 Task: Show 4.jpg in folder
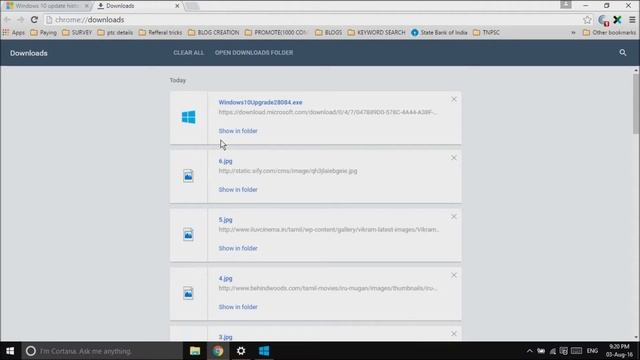point(238,307)
